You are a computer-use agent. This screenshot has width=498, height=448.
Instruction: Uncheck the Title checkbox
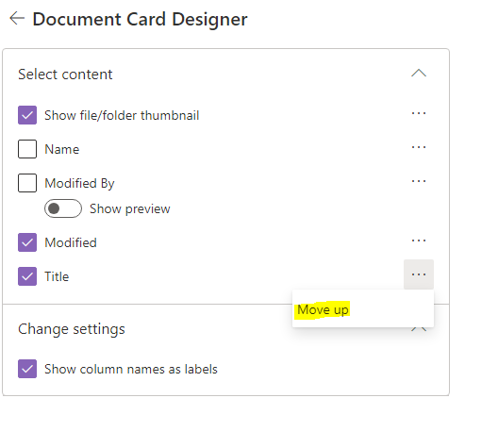coord(27,276)
